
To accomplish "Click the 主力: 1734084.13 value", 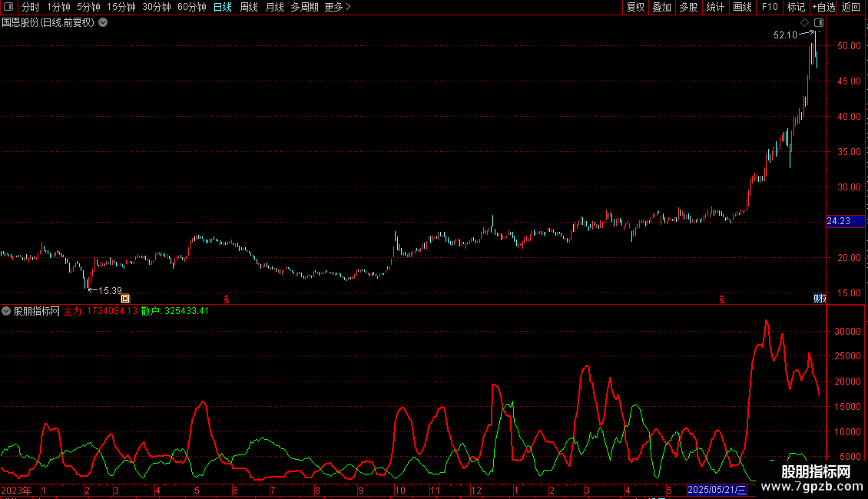I will (x=101, y=311).
